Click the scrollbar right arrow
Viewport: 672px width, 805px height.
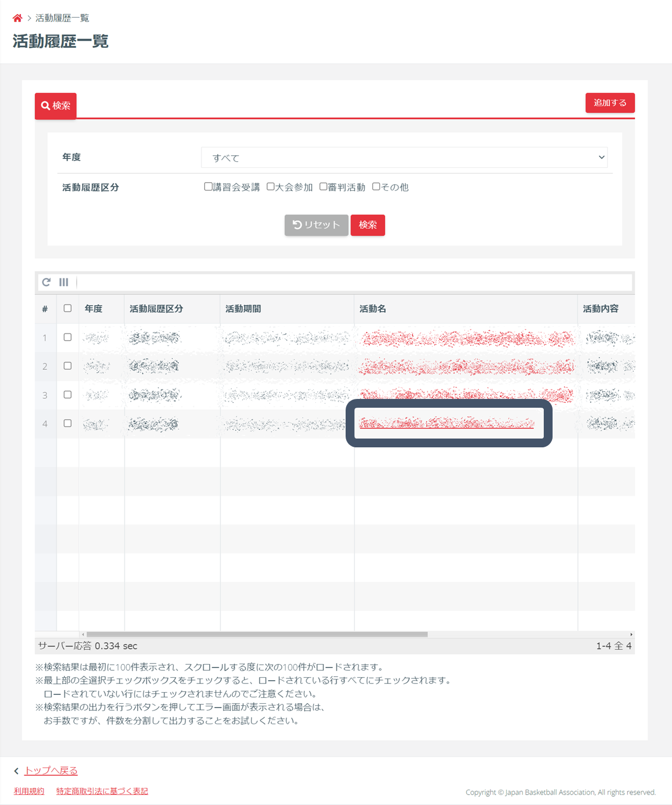point(631,634)
